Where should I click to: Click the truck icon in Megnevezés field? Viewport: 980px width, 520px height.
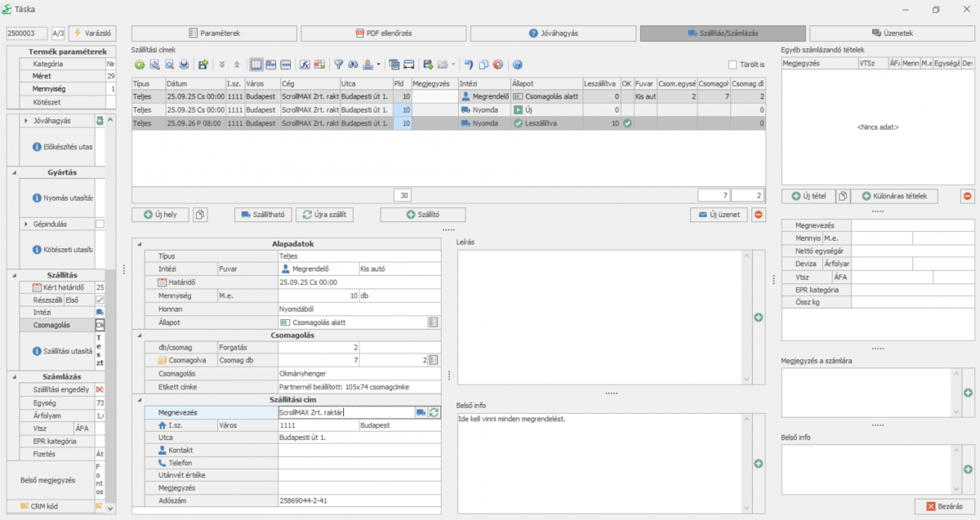tap(421, 413)
